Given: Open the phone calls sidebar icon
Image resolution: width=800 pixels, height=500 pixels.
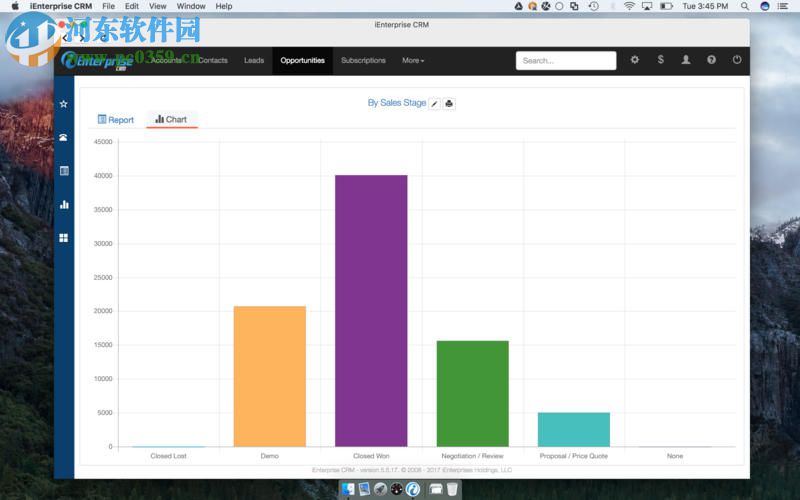Looking at the screenshot, I should click(x=64, y=138).
